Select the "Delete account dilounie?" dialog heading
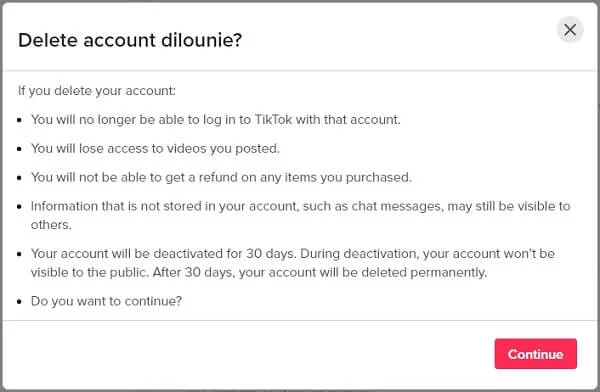Screen dimensions: 600x392 (130, 40)
